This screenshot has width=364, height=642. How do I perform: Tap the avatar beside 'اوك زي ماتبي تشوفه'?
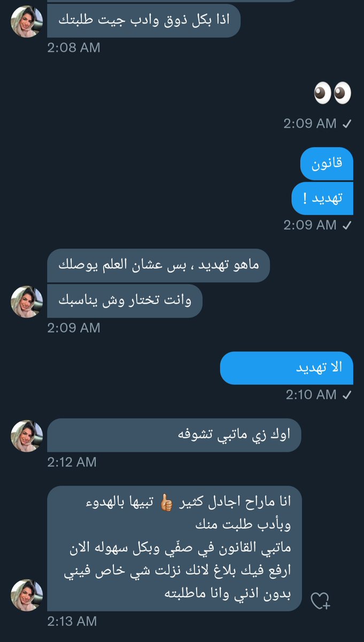[27, 435]
